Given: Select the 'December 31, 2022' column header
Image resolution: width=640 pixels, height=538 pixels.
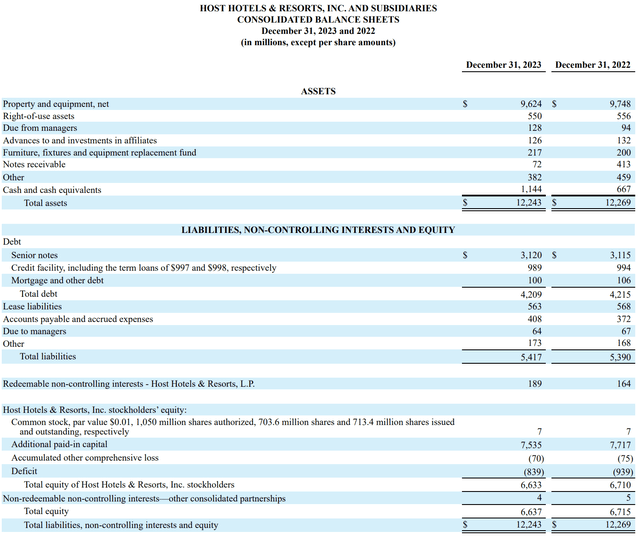Looking at the screenshot, I should [x=593, y=65].
